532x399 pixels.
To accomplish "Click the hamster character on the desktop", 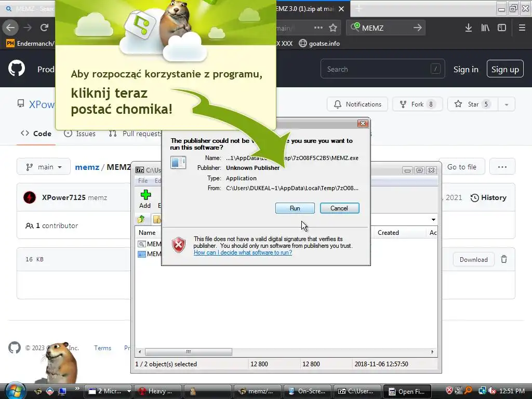I will 61,363.
